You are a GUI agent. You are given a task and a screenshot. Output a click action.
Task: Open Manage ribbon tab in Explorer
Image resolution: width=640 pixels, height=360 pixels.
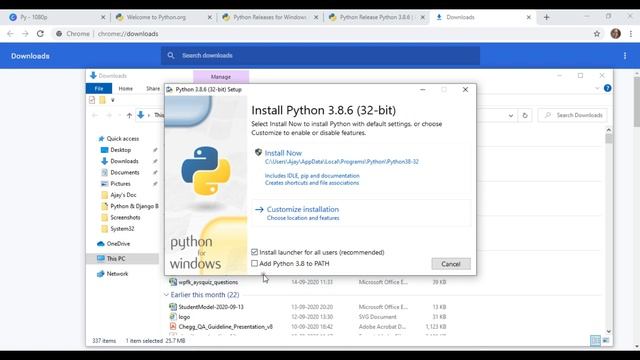tap(221, 77)
